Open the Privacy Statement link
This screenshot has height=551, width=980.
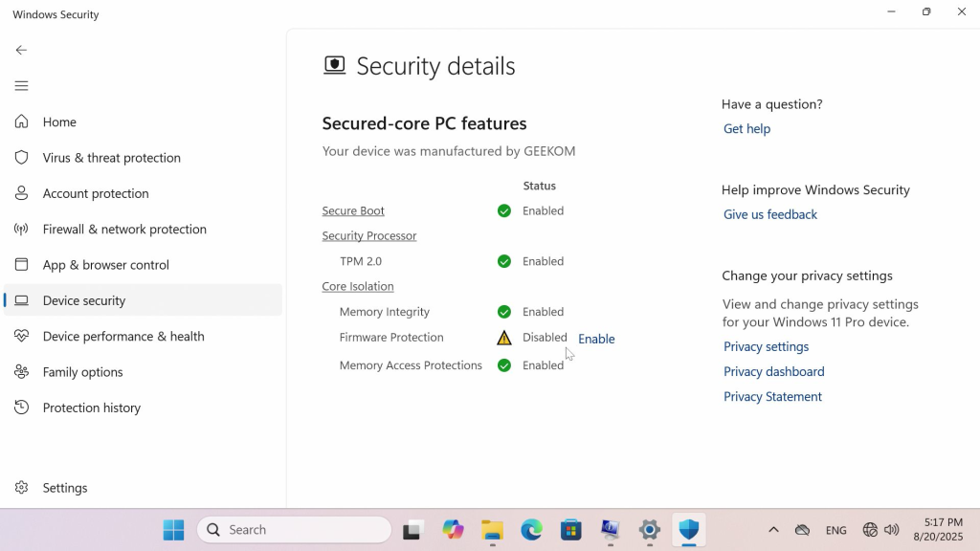coord(772,397)
